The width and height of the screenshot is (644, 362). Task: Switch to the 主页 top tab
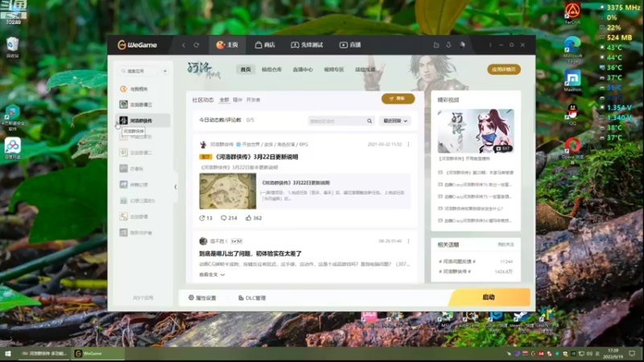[227, 45]
